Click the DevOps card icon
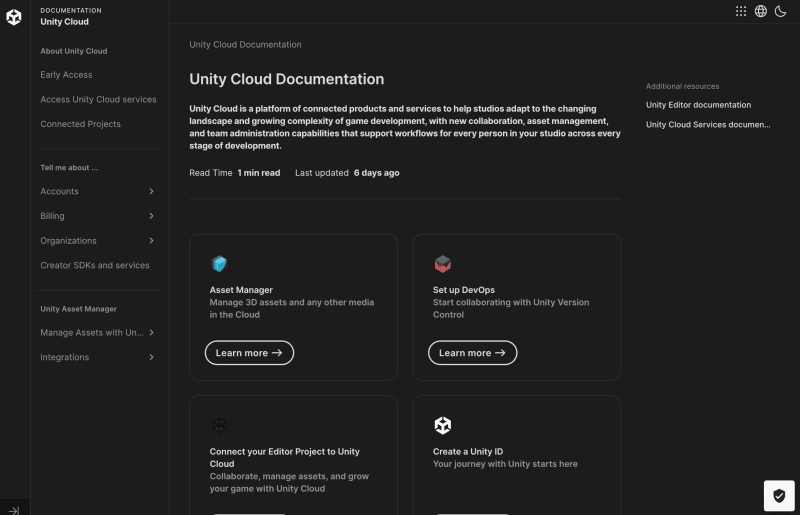 (442, 264)
